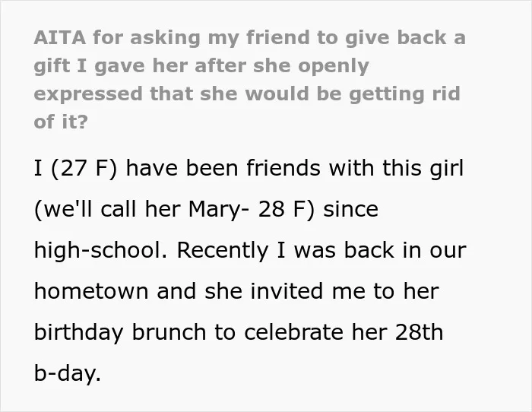532x412 pixels.
Task: Click the word "brunch" in the body text
Action: (x=169, y=332)
